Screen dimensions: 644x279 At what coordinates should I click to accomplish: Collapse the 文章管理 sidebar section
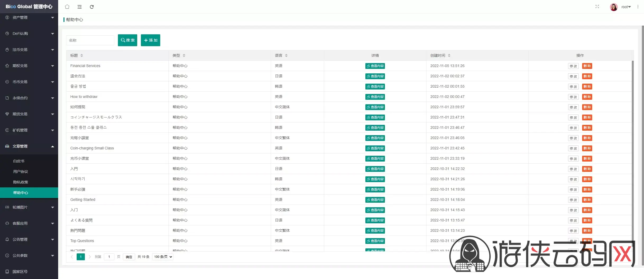click(29, 146)
